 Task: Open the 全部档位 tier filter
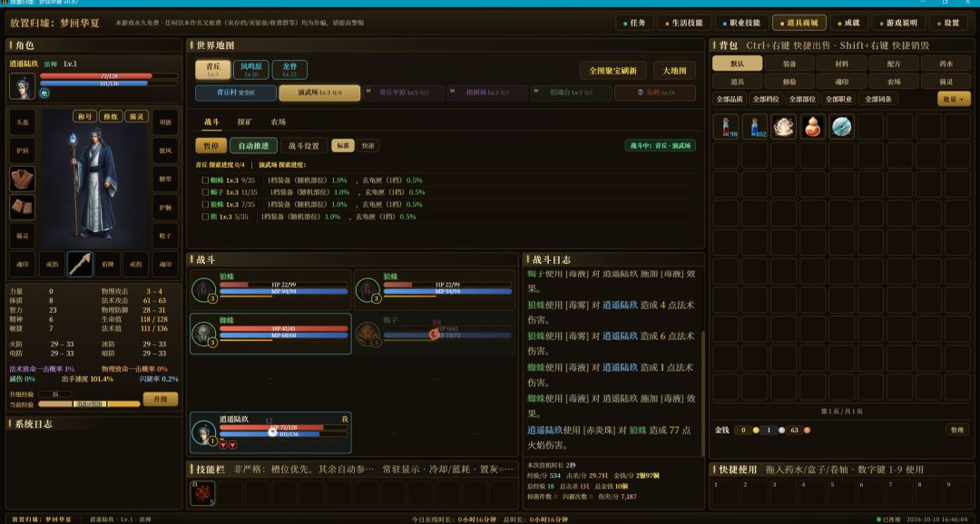point(766,100)
